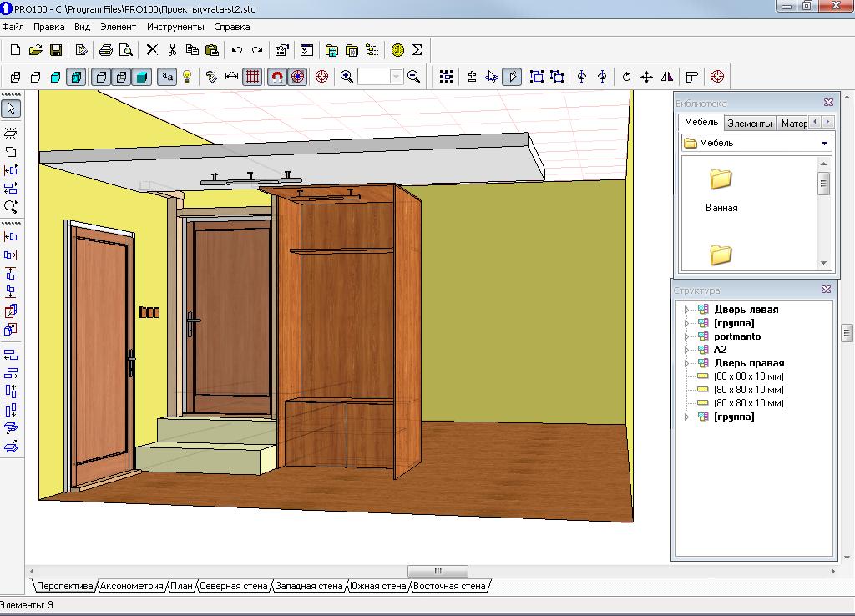Screen dimensions: 855x616
Task: Click the zoom in magnifier icon
Action: pos(347,77)
